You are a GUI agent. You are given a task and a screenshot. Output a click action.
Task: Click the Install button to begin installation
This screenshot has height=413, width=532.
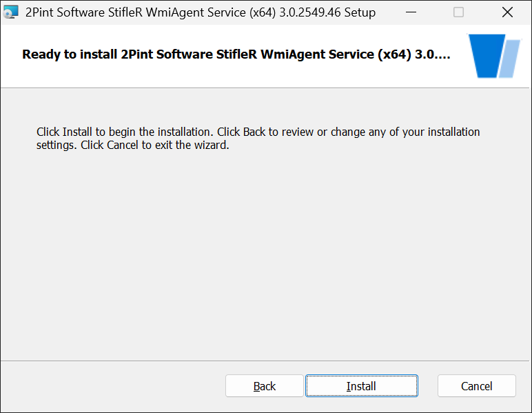tap(362, 386)
